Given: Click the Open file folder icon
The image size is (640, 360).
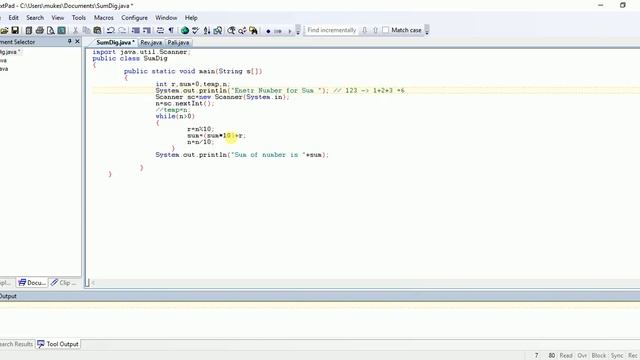Looking at the screenshot, I should pos(4,30).
